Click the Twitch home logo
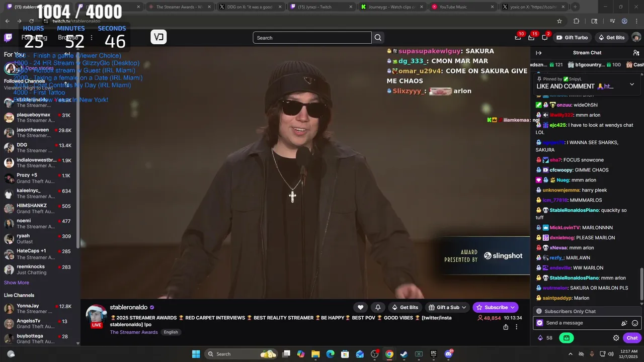This screenshot has height=362, width=644. coord(8,38)
